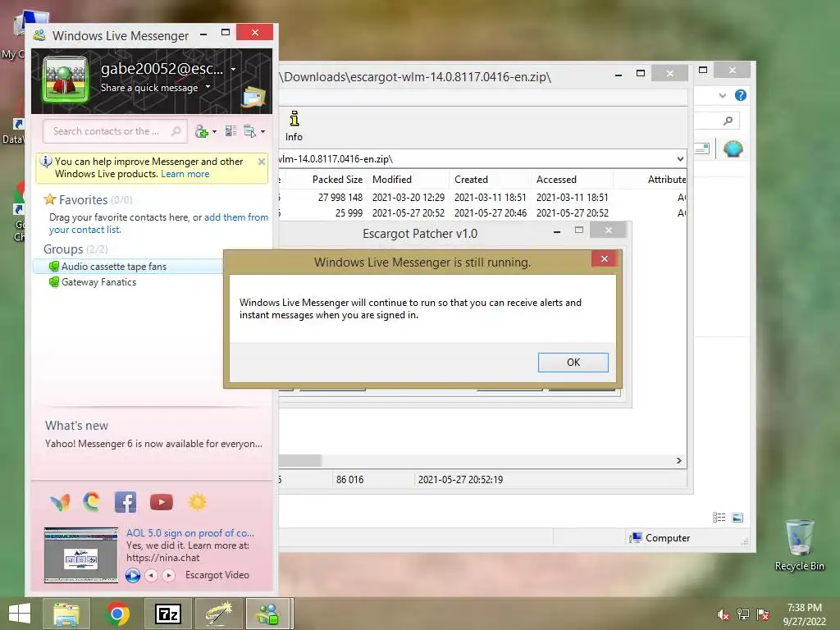This screenshot has height=630, width=840.
Task: Open the Chrome-style icon in Messenger bottom bar
Action: point(92,501)
